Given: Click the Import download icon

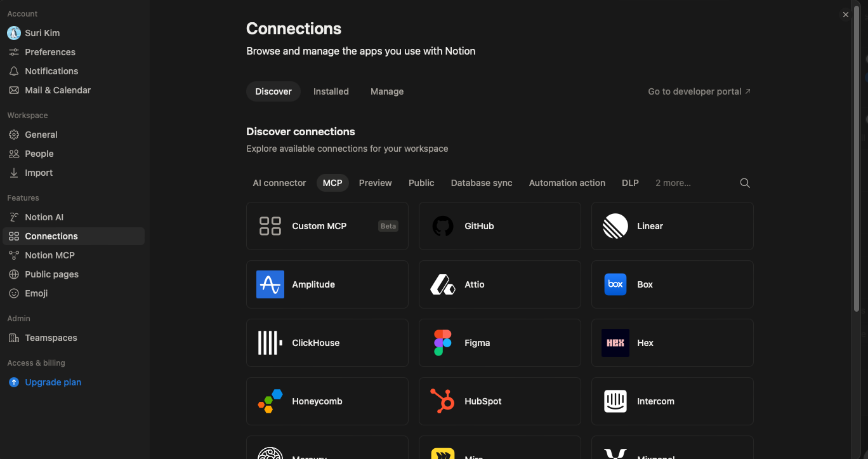Looking at the screenshot, I should pyautogui.click(x=14, y=173).
